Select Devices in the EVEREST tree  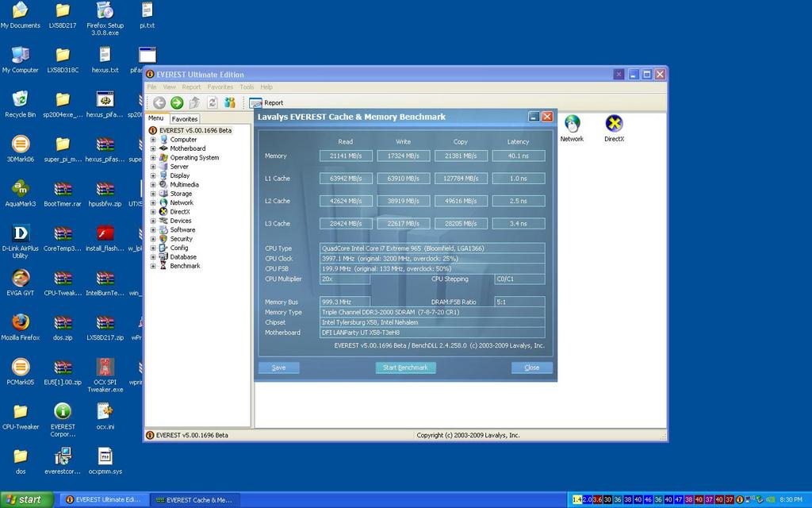[180, 221]
